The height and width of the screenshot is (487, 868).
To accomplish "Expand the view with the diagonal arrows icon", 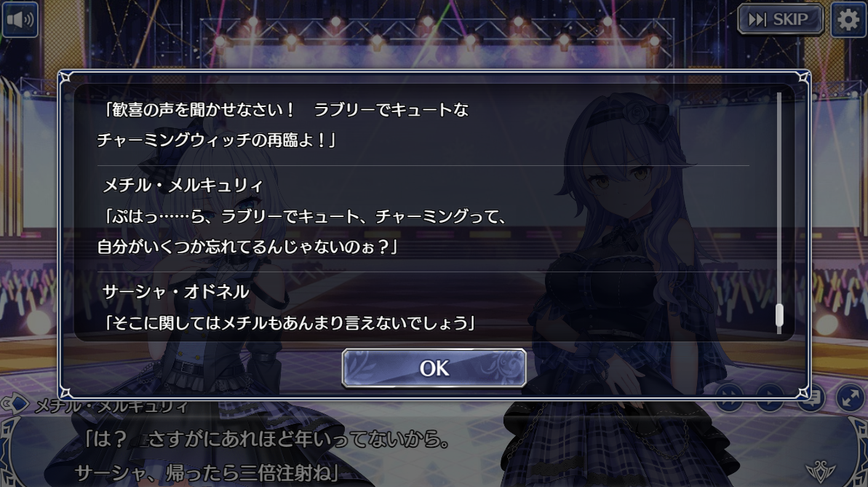I will 850,396.
